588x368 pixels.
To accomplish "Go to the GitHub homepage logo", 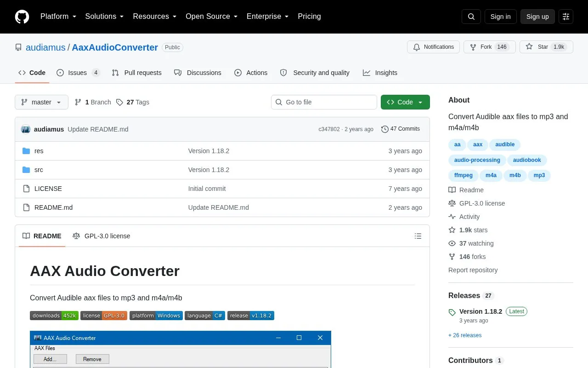I will pos(22,17).
